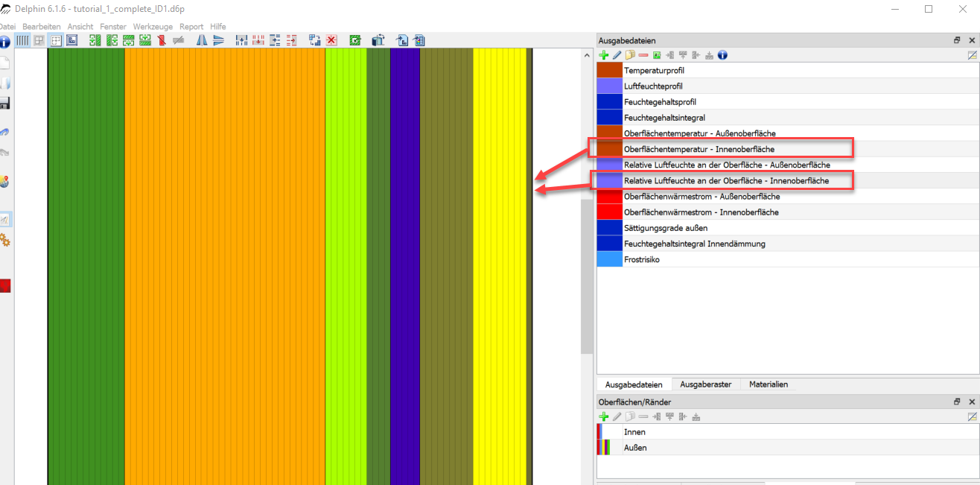The width and height of the screenshot is (980, 485).
Task: Click the red X delete assignment icon
Action: coord(331,40)
